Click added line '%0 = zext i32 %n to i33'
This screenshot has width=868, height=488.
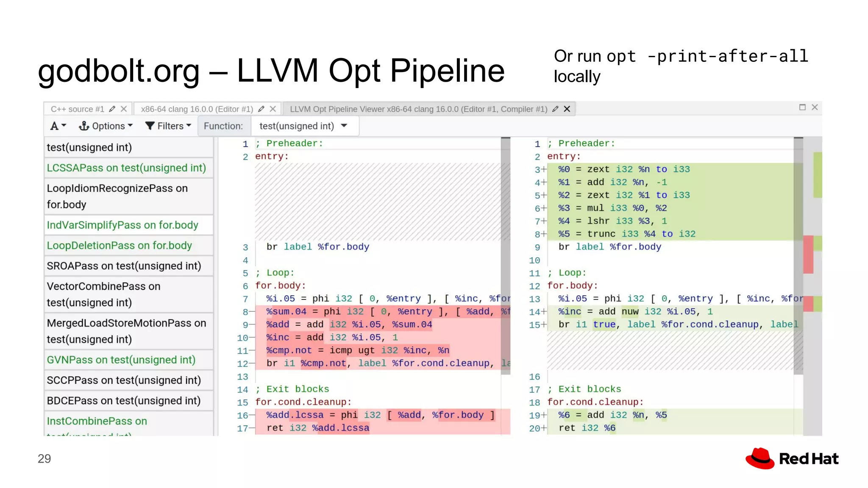[x=675, y=169]
